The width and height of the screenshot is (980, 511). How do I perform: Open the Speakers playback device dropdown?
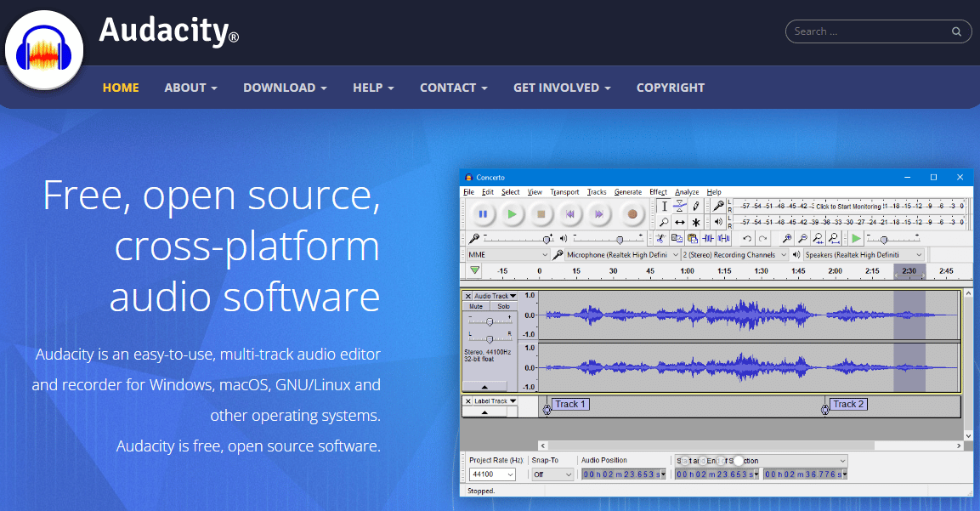tap(863, 254)
